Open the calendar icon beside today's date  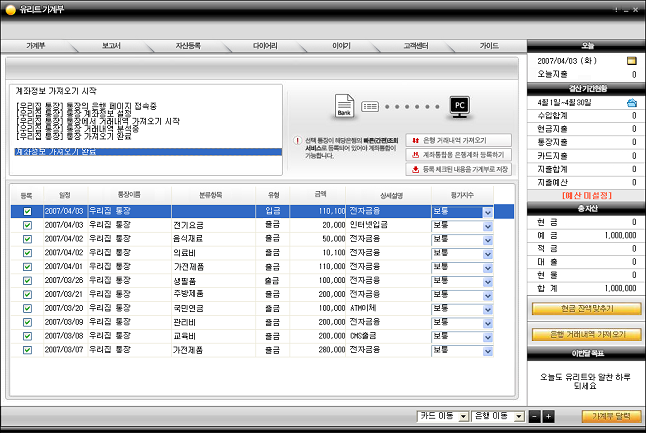pos(631,61)
